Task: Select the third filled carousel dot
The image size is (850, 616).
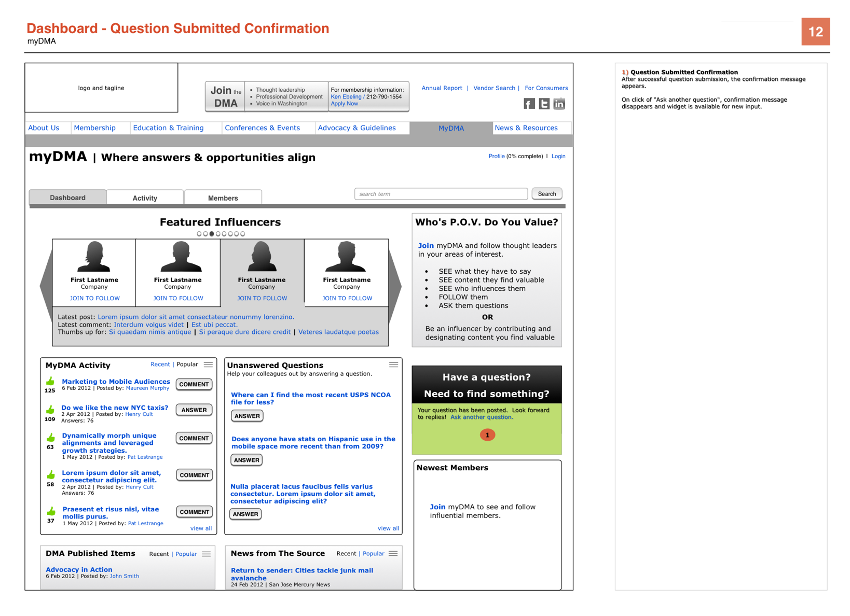Action: 212,234
